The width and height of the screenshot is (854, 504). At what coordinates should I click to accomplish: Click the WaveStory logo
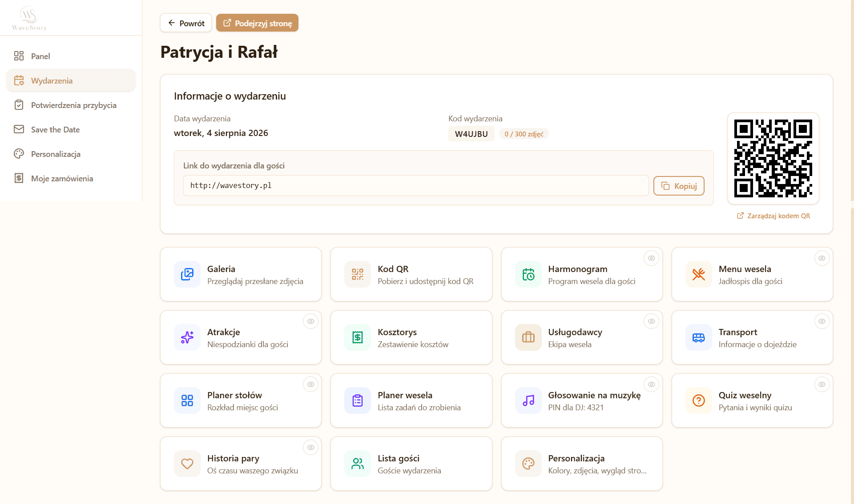pos(29,18)
